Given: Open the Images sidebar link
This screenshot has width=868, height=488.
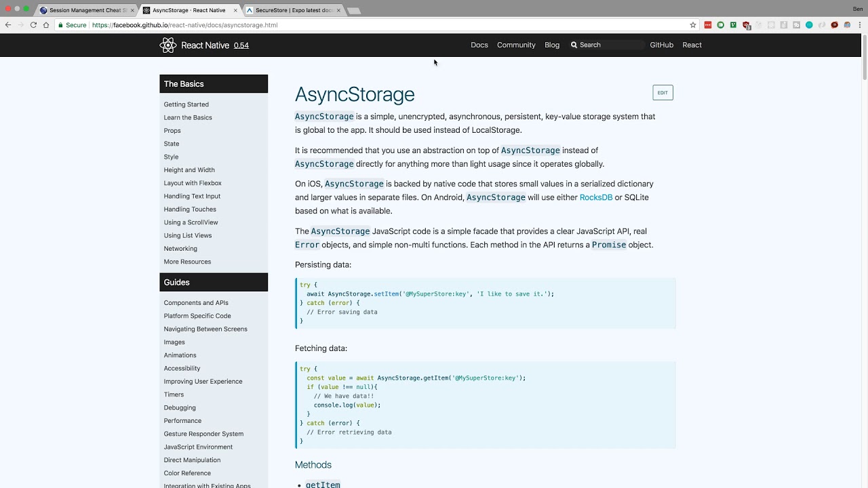Looking at the screenshot, I should pyautogui.click(x=174, y=342).
